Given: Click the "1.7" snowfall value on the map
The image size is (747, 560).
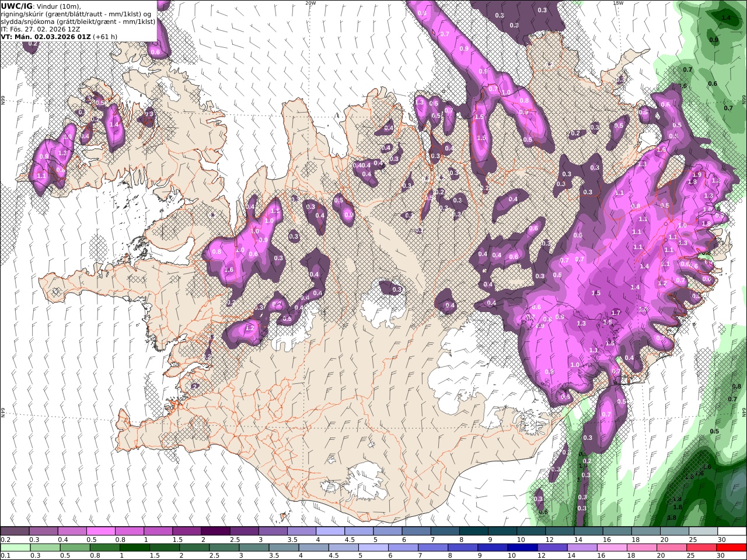Looking at the screenshot, I should pyautogui.click(x=616, y=313).
